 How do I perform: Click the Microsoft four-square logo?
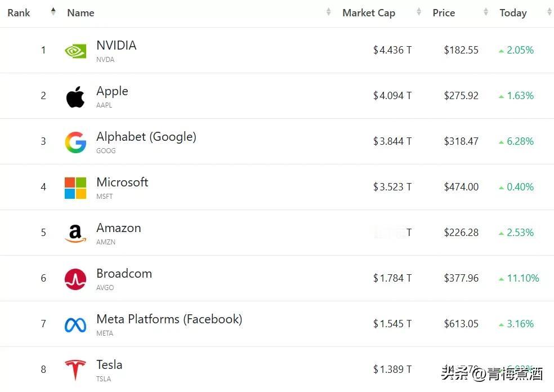[x=75, y=188]
